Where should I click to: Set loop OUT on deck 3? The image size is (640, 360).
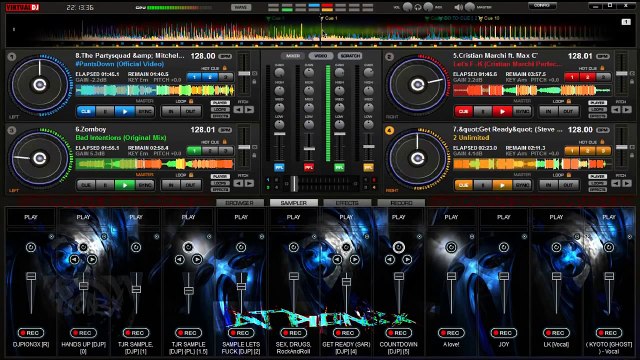pyautogui.click(x=190, y=185)
